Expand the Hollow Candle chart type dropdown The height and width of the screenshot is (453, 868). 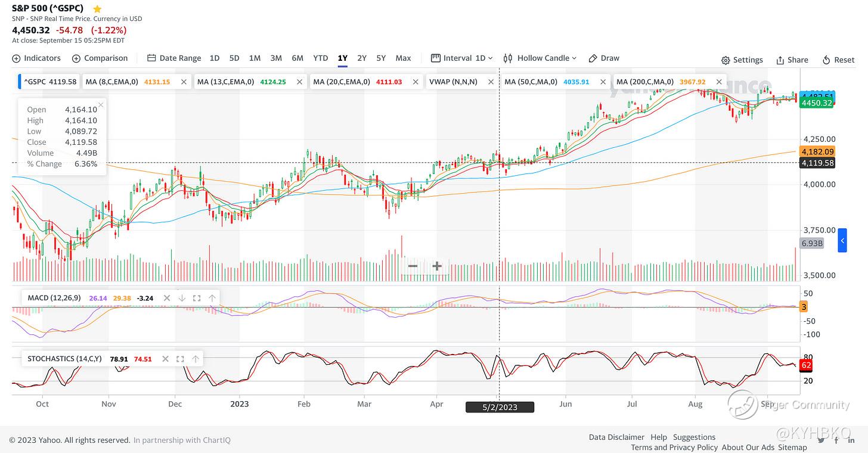pyautogui.click(x=540, y=58)
